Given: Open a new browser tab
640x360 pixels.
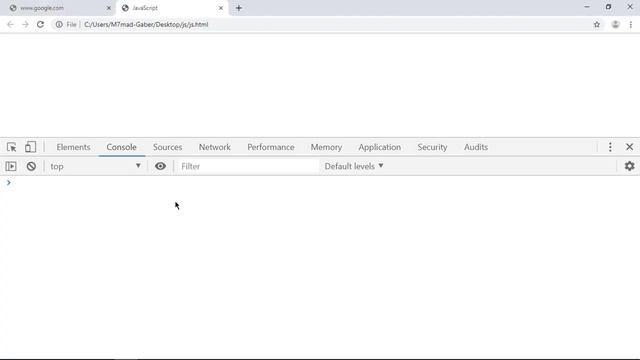Looking at the screenshot, I should pyautogui.click(x=239, y=8).
